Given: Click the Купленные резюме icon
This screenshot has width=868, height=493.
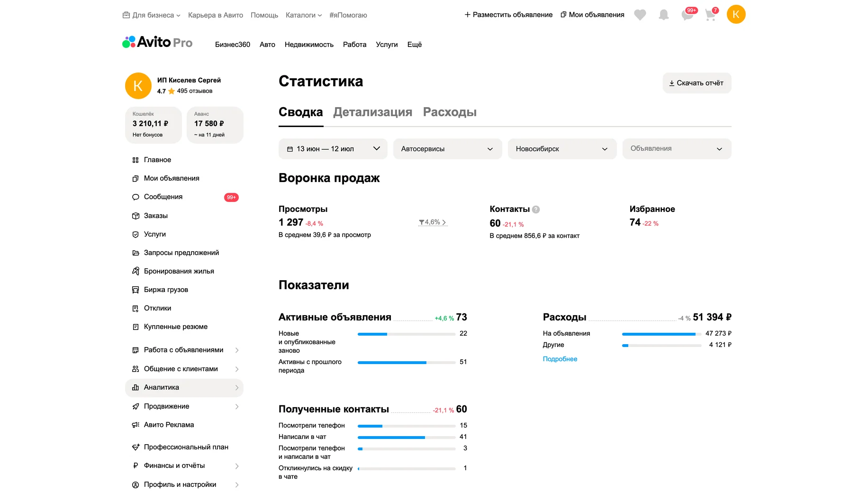Looking at the screenshot, I should (136, 327).
